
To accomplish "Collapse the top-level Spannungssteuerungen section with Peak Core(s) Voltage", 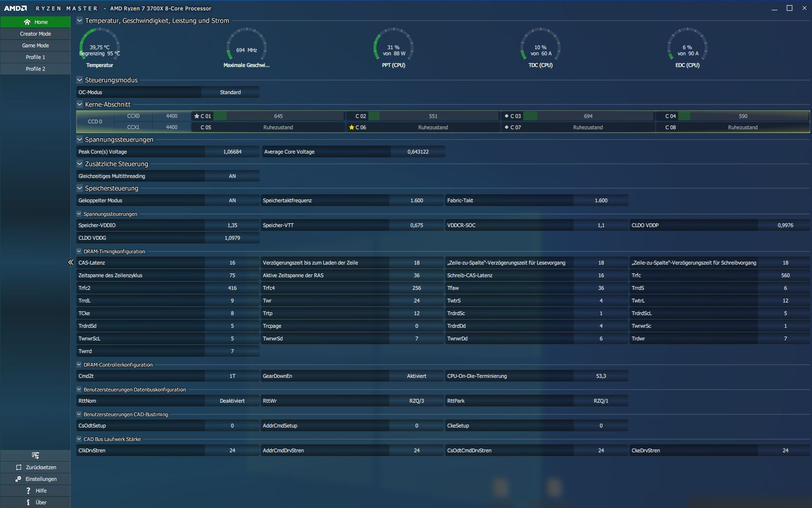I will (80, 140).
